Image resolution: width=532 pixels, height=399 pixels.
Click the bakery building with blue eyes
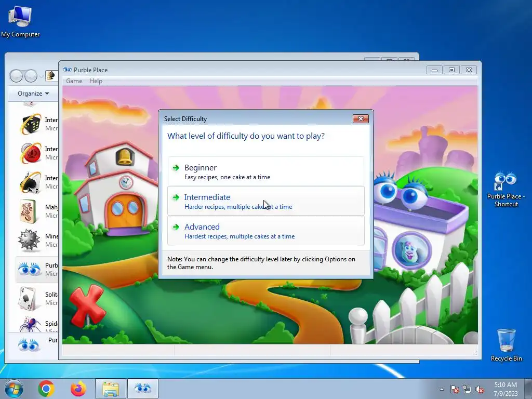(x=421, y=224)
